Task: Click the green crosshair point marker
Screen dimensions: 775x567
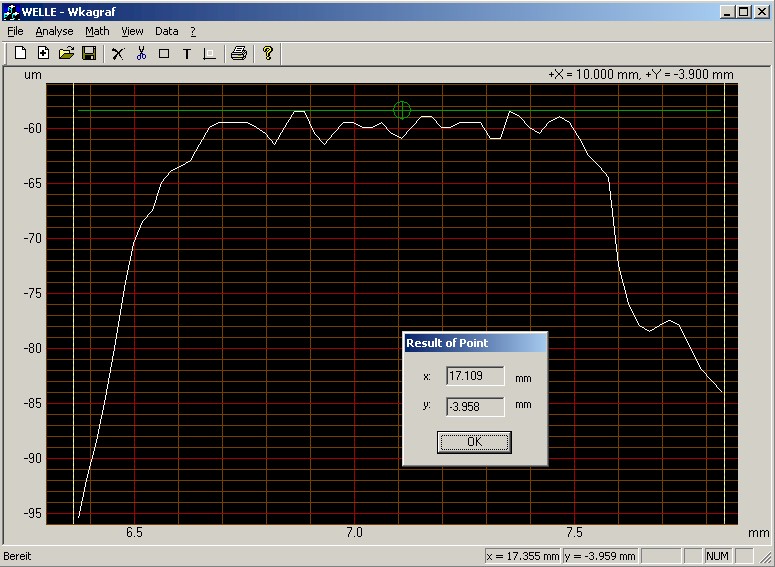Action: (402, 110)
